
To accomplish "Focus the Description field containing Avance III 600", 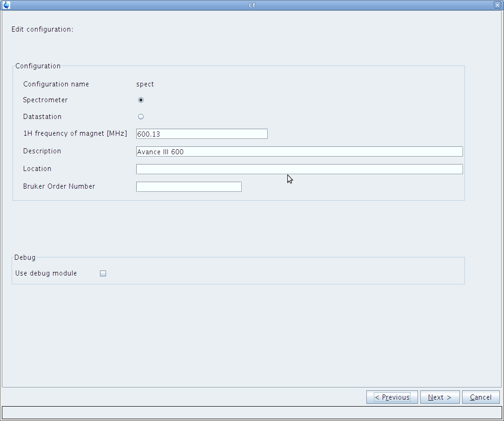I will [x=299, y=151].
